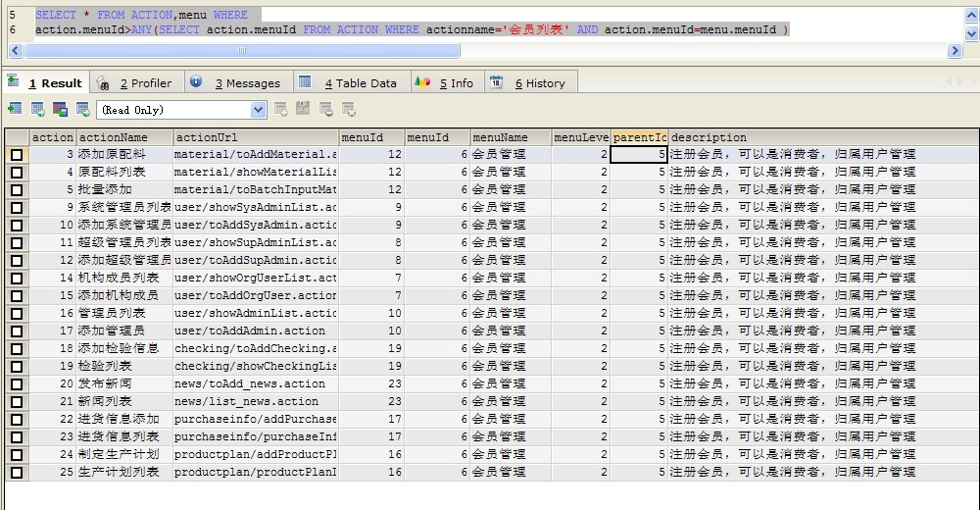
Task: Click the greyed save disk icon in result toolbar
Action: click(304, 110)
